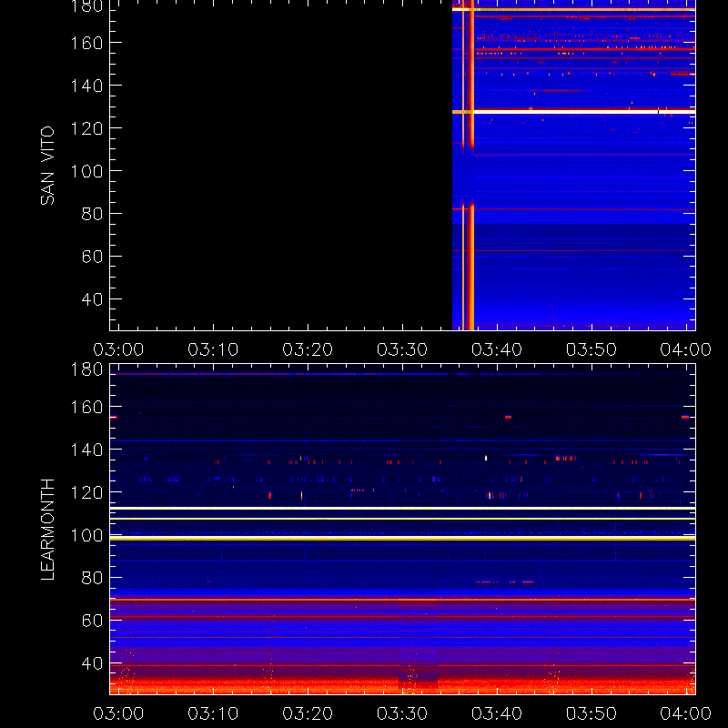Screen dimensions: 728x728
Task: Click 03:00 time label under San Vito plot
Action: click(x=118, y=349)
